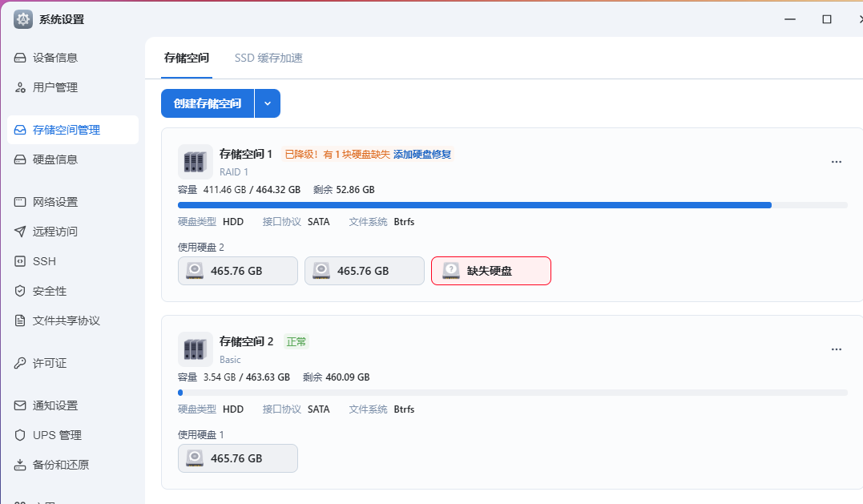Open 备份和还原 in the sidebar
The height and width of the screenshot is (504, 863).
[x=73, y=465]
